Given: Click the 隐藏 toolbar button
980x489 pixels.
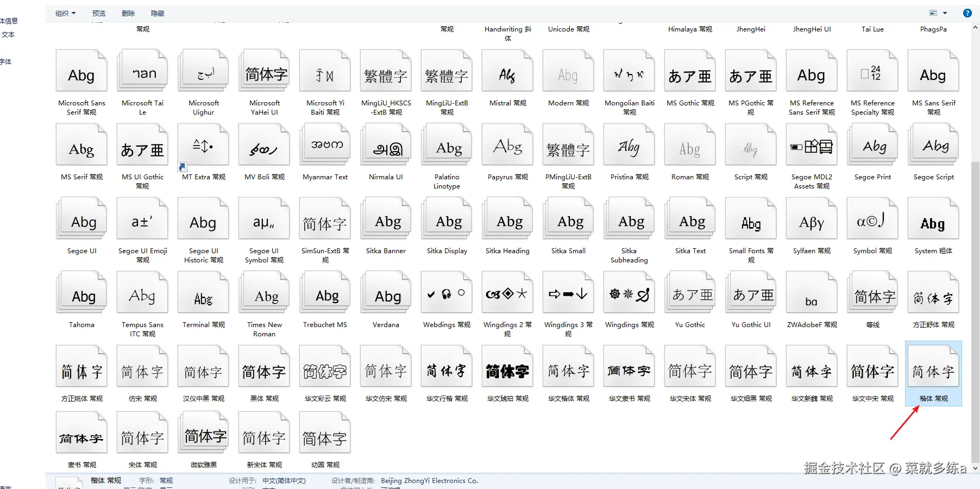Looking at the screenshot, I should pos(158,13).
